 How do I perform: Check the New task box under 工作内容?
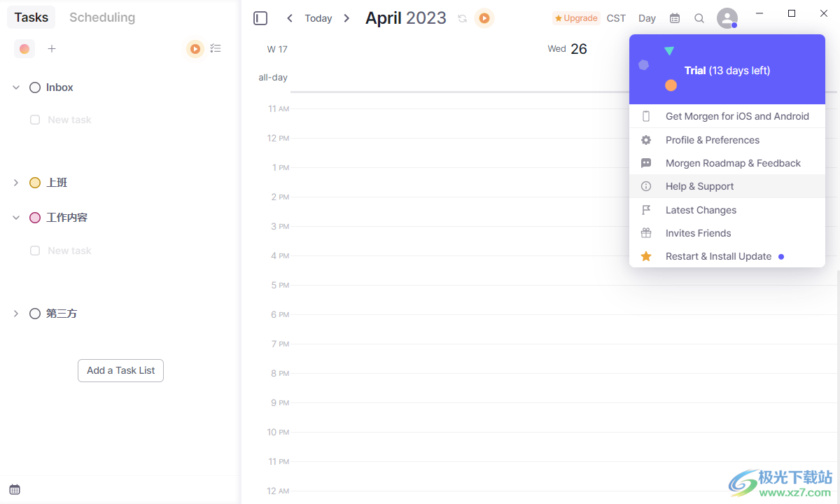[x=35, y=251]
